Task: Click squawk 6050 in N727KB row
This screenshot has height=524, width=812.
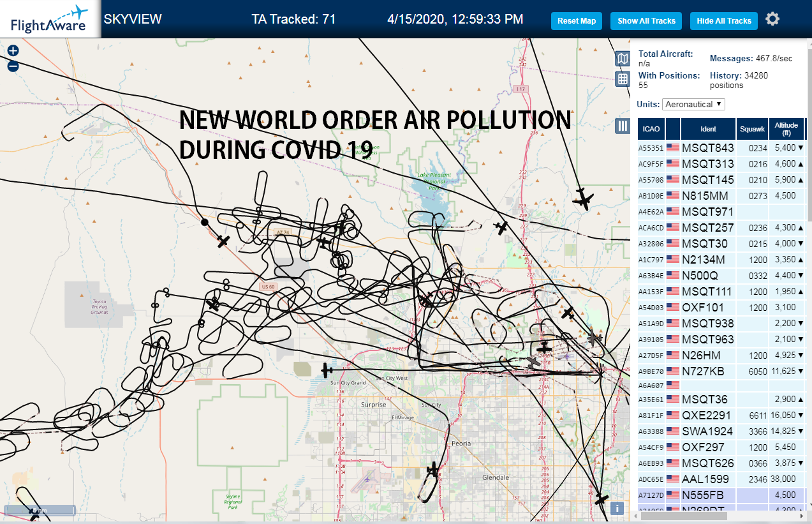Action: click(x=758, y=371)
